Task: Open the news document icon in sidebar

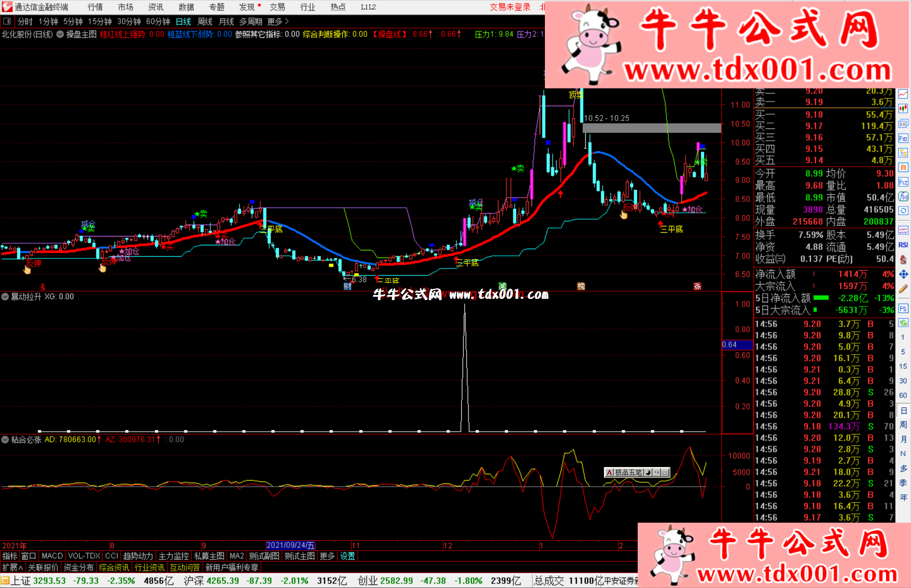Action: (903, 124)
